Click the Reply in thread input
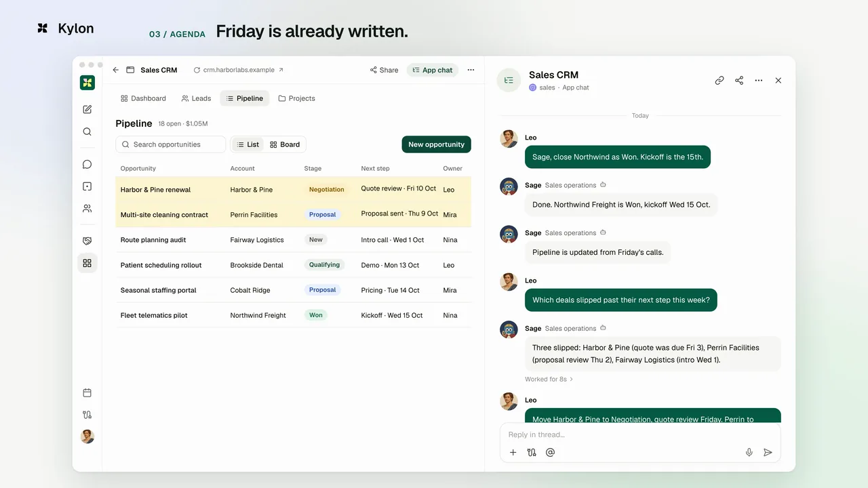Viewport: 868px width, 488px height. coord(640,434)
